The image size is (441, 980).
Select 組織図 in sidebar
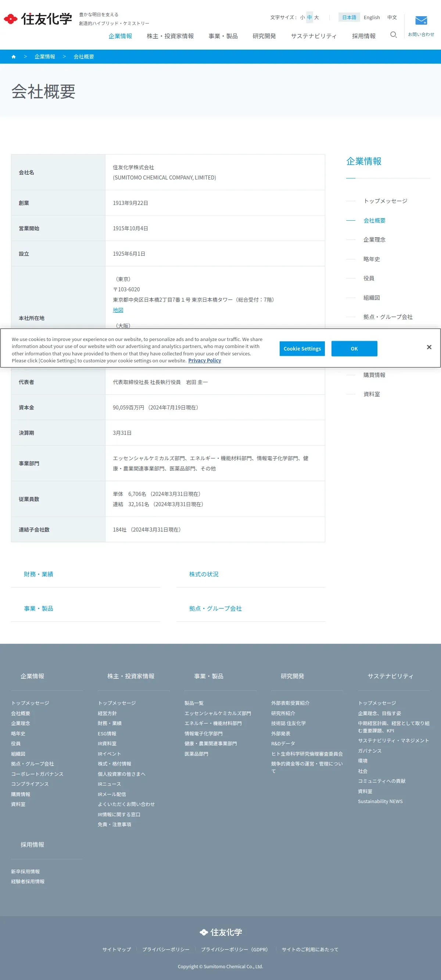pos(372,298)
